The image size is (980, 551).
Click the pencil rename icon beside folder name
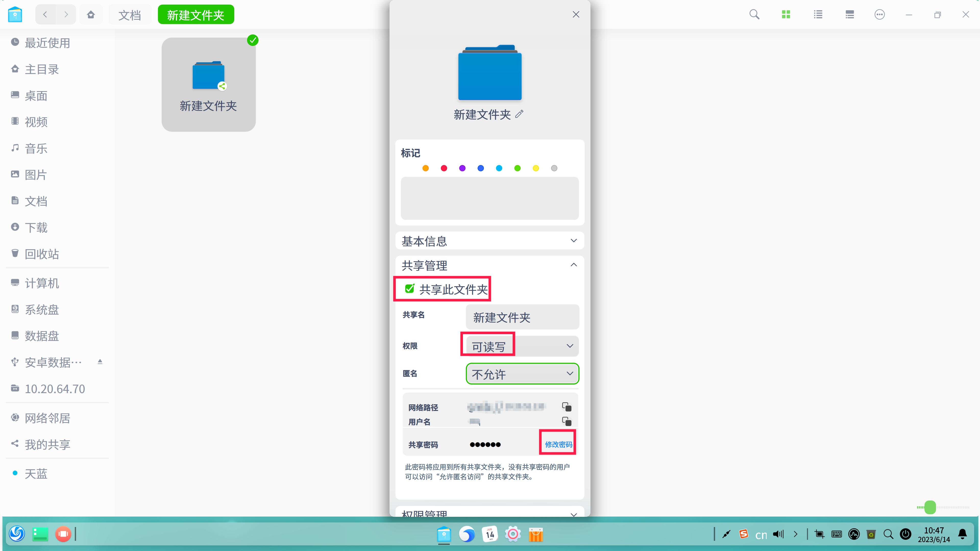tap(519, 114)
